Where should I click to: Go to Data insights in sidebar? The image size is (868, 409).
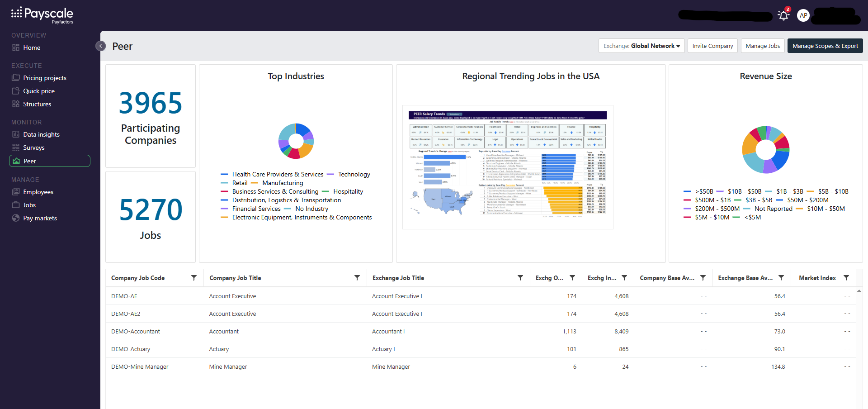click(x=41, y=134)
